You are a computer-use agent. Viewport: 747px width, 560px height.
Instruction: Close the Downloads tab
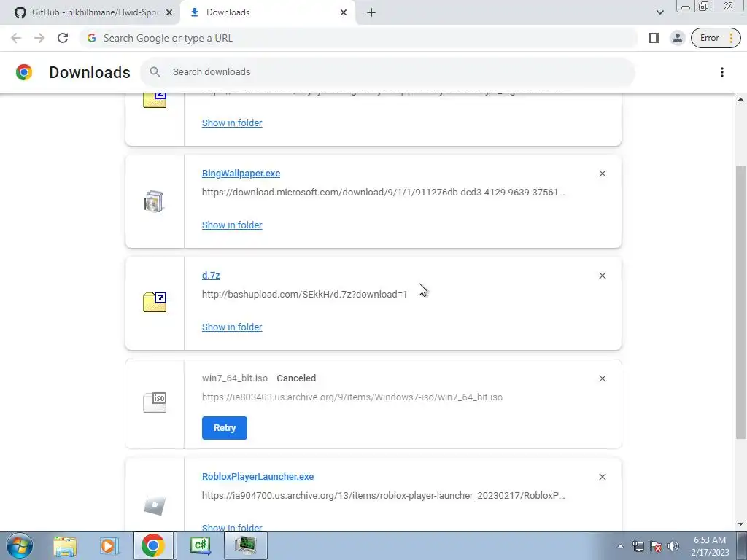pos(344,12)
